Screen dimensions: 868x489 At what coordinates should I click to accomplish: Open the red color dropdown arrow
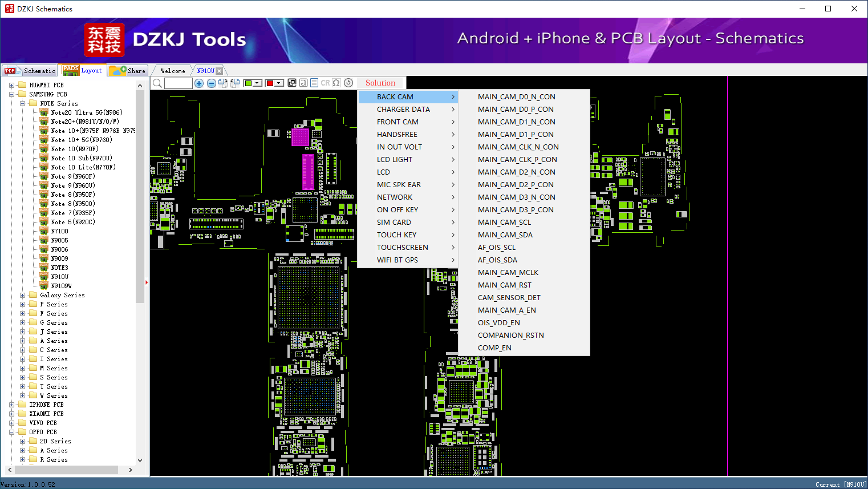(279, 83)
